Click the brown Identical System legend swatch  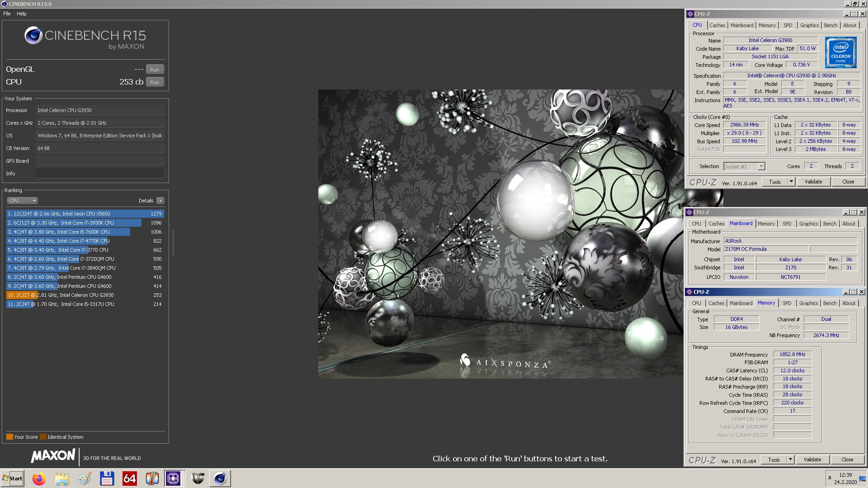43,437
